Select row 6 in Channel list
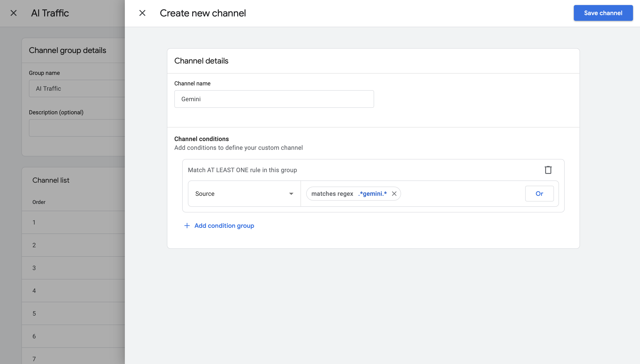This screenshot has height=364, width=640. pyautogui.click(x=73, y=336)
